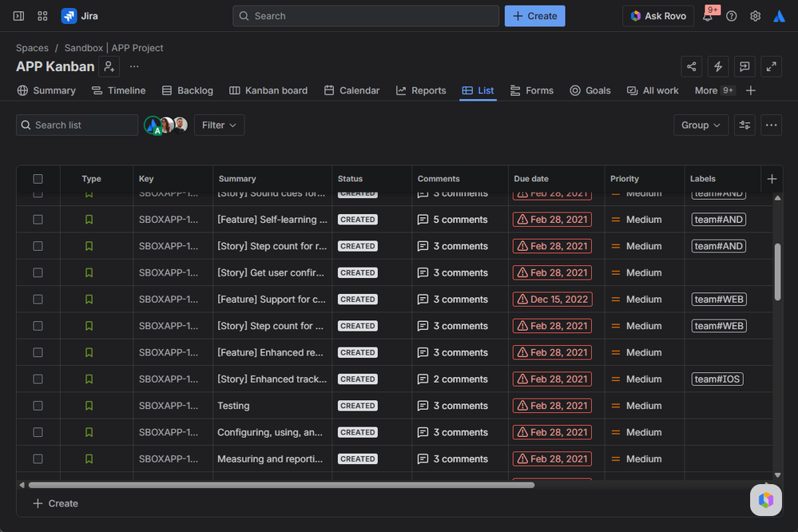The image size is (798, 532).
Task: Open the settings gear icon
Action: click(x=755, y=16)
